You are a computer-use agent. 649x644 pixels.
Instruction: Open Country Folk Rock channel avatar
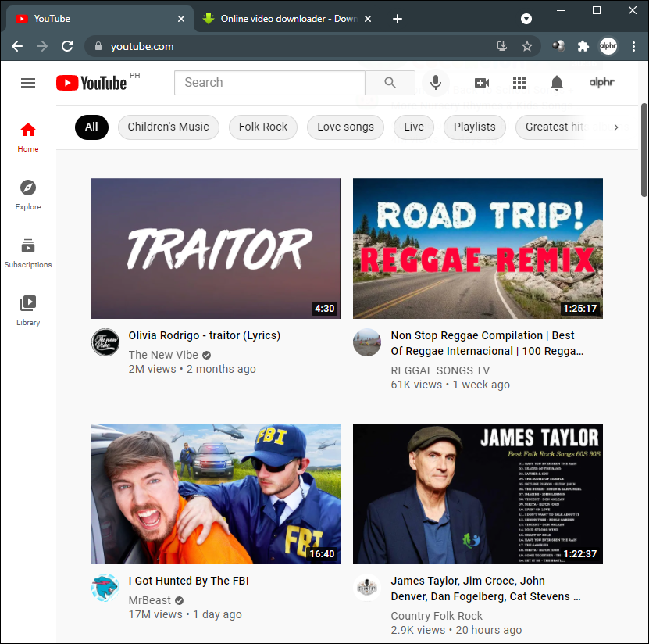[x=367, y=588]
